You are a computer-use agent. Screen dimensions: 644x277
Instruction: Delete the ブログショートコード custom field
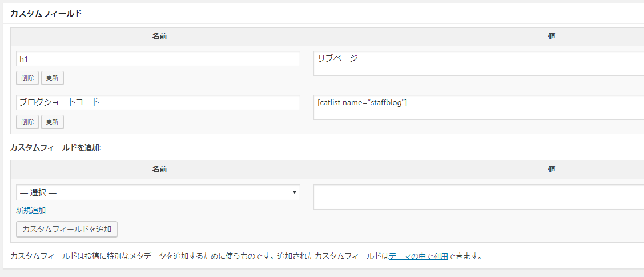(x=27, y=122)
